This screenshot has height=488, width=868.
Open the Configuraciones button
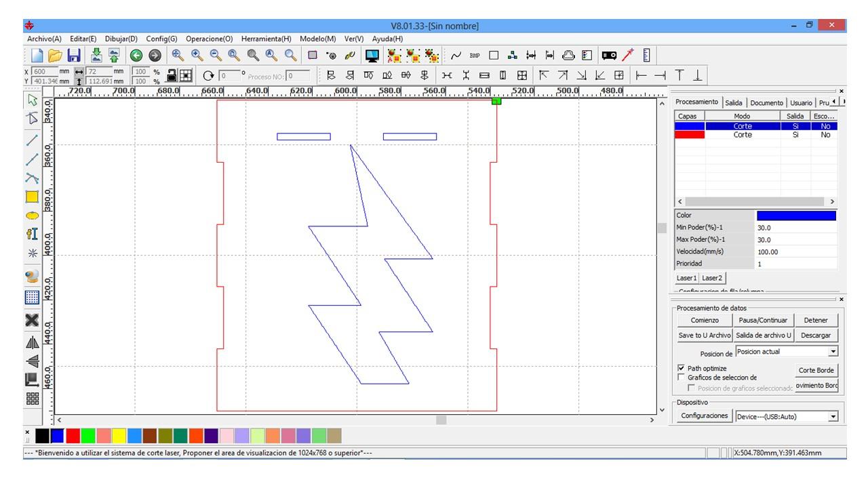705,415
